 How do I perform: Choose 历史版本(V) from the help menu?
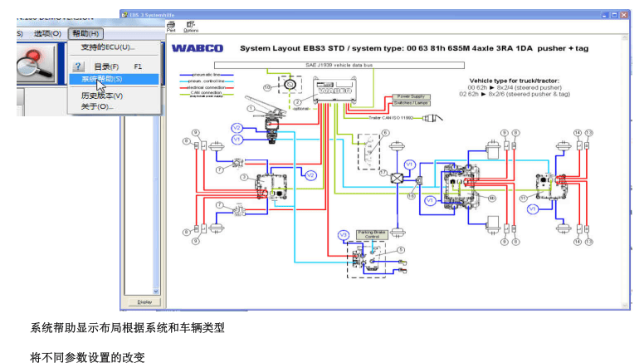(102, 96)
